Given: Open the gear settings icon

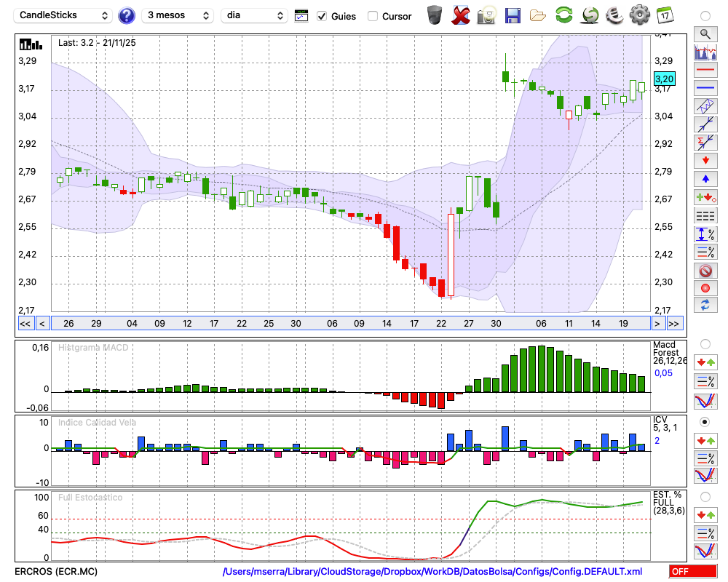Looking at the screenshot, I should click(x=639, y=15).
